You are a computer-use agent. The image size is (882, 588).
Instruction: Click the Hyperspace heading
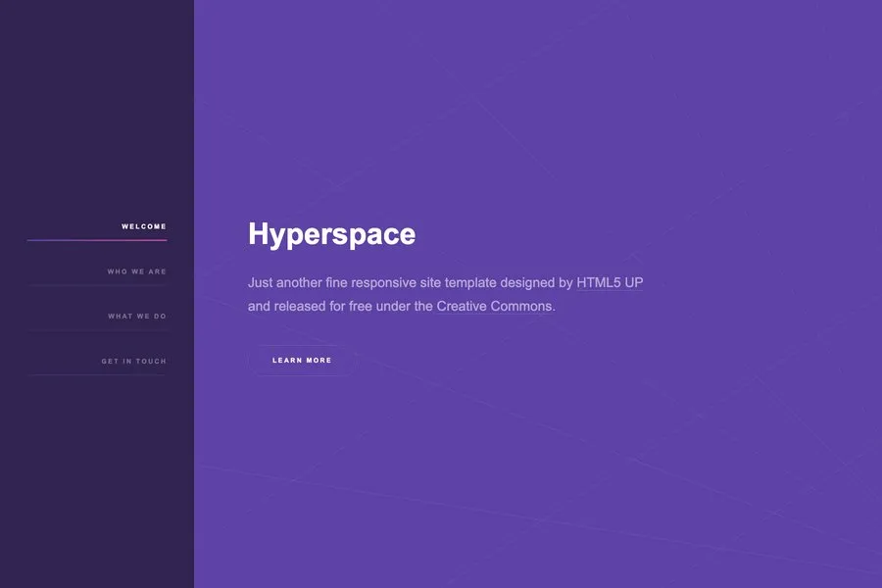click(x=331, y=234)
